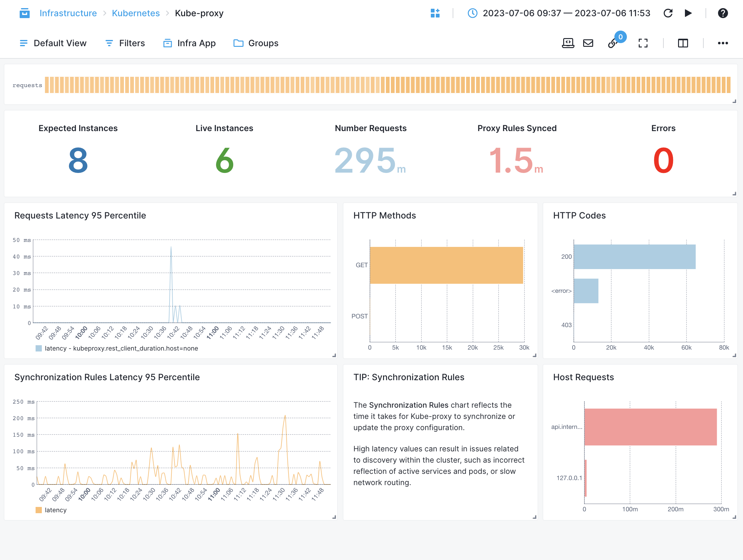The height and width of the screenshot is (560, 743).
Task: Click Synchronization Rules Latency 95 Percentile title
Action: (x=107, y=377)
